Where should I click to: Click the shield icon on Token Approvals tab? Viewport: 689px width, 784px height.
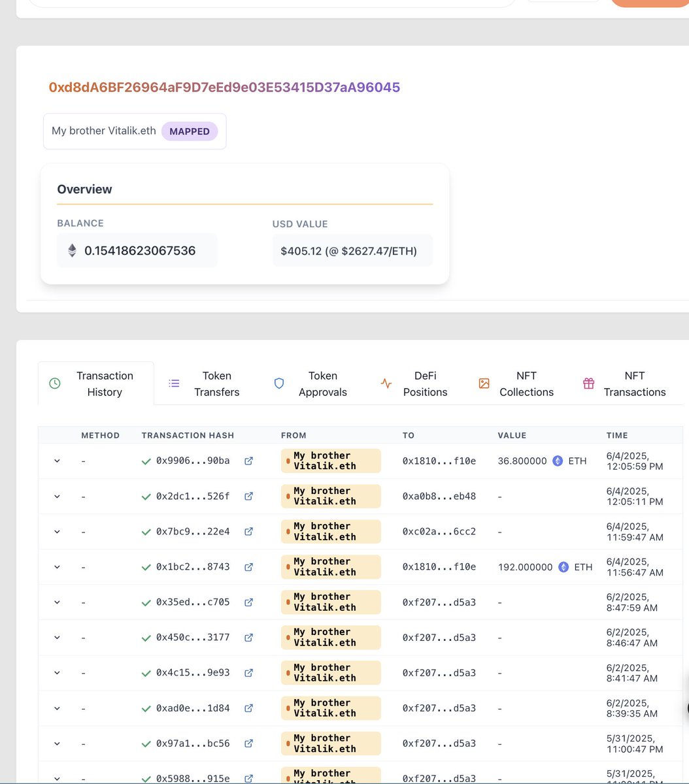tap(279, 384)
